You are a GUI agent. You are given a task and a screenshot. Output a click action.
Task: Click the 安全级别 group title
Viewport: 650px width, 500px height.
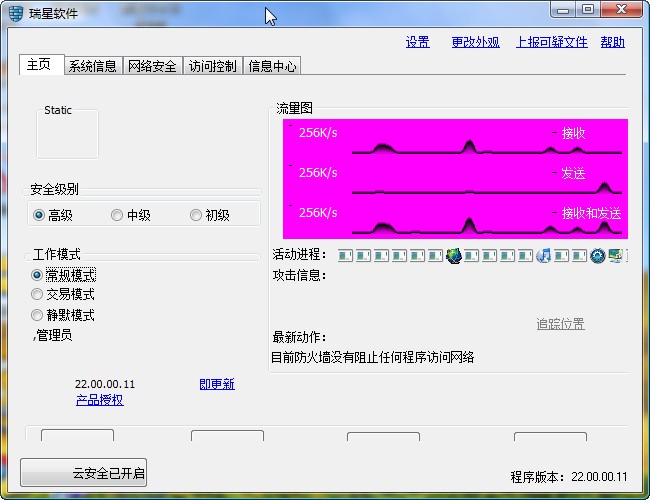tap(54, 189)
